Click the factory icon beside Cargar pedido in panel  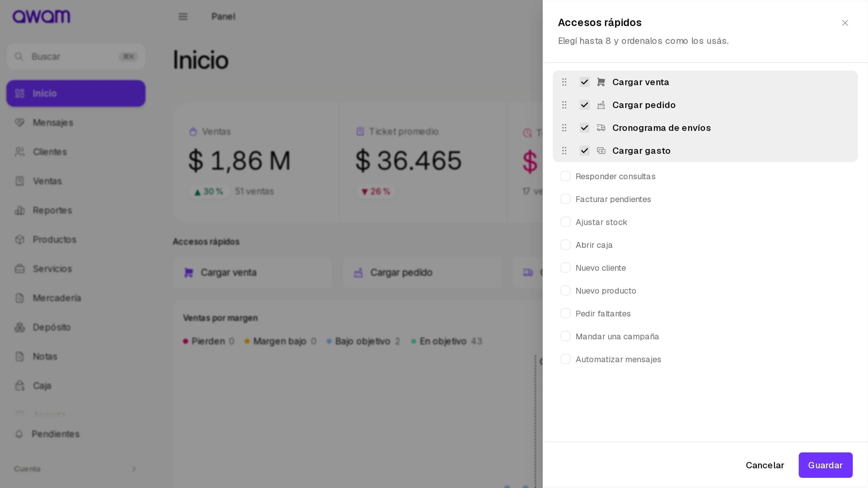click(x=601, y=105)
